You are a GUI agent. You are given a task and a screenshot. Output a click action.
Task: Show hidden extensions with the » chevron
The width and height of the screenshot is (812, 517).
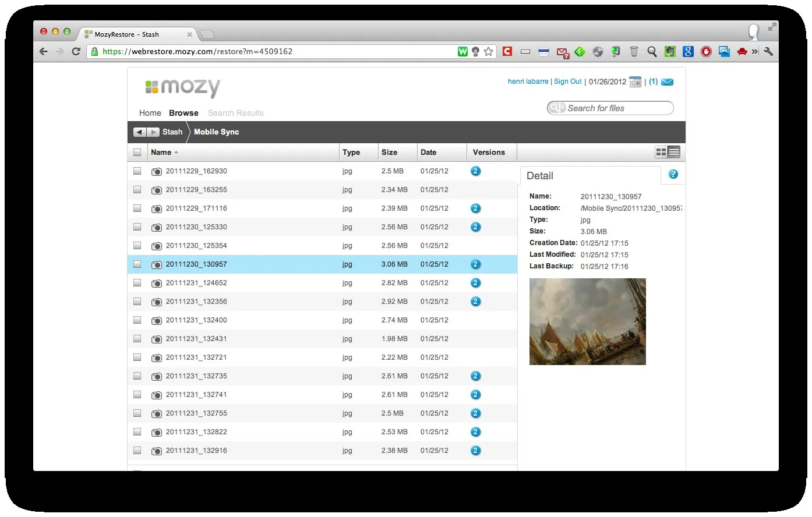(755, 52)
